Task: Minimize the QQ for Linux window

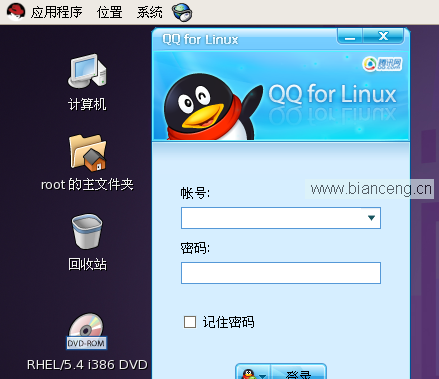Action: [x=350, y=36]
